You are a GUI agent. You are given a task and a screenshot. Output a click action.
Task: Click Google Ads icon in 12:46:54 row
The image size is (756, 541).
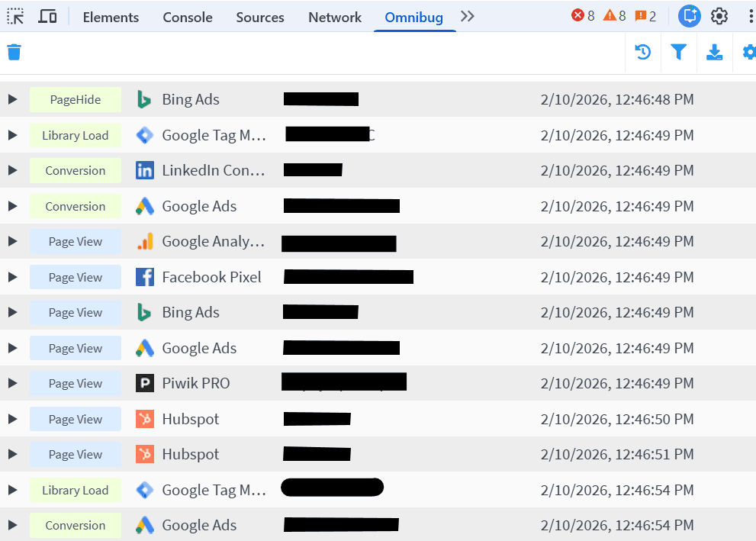(145, 525)
